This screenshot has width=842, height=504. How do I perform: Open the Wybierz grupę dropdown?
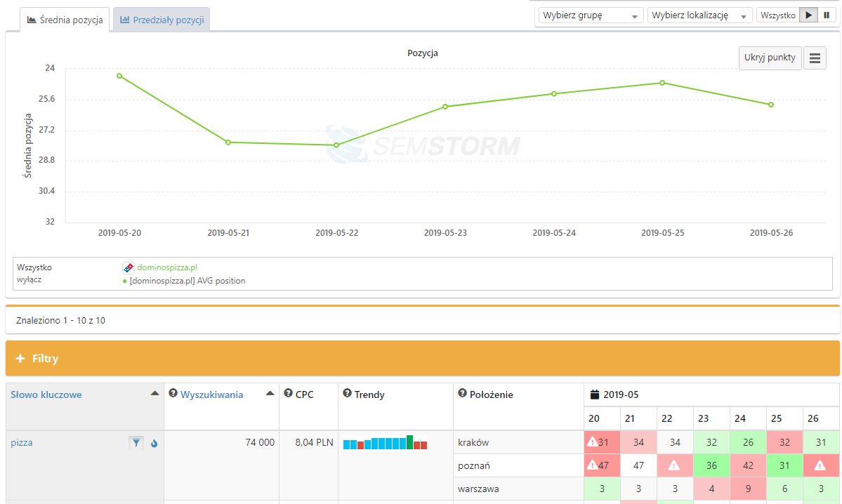(x=589, y=15)
